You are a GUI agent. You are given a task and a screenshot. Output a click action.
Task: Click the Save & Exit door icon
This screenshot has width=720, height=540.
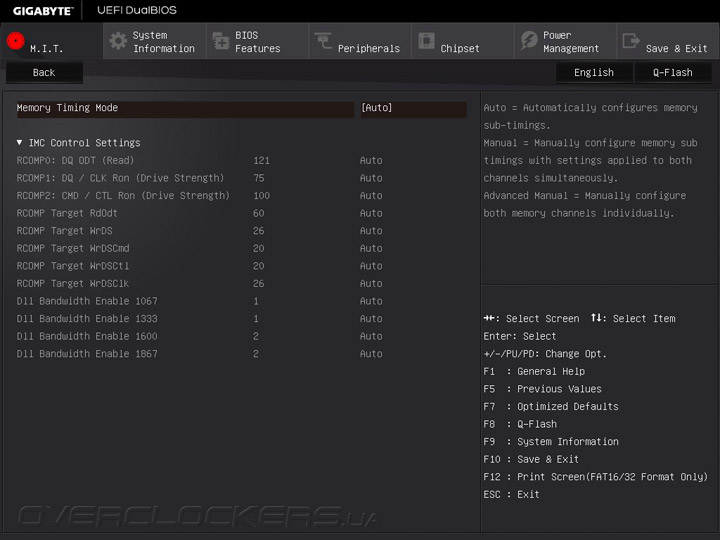[x=631, y=41]
